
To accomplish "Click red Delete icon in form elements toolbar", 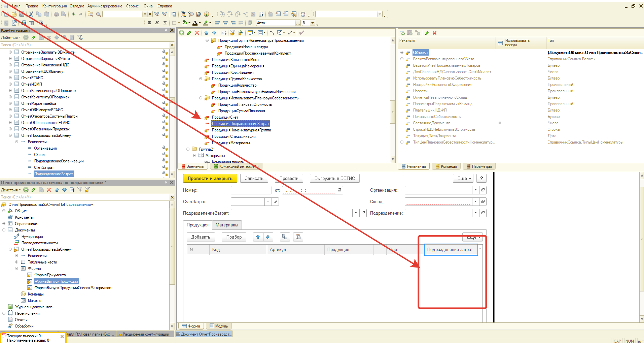I will tap(197, 33).
